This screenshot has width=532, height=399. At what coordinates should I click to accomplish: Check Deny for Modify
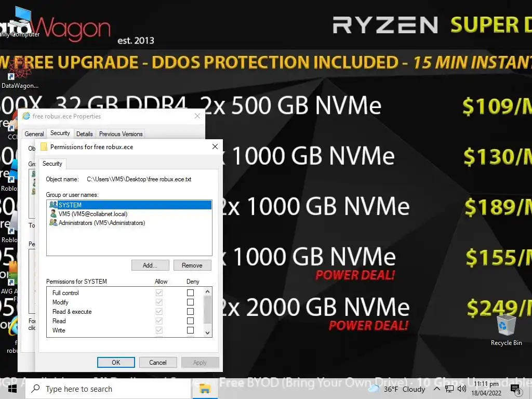pyautogui.click(x=190, y=302)
